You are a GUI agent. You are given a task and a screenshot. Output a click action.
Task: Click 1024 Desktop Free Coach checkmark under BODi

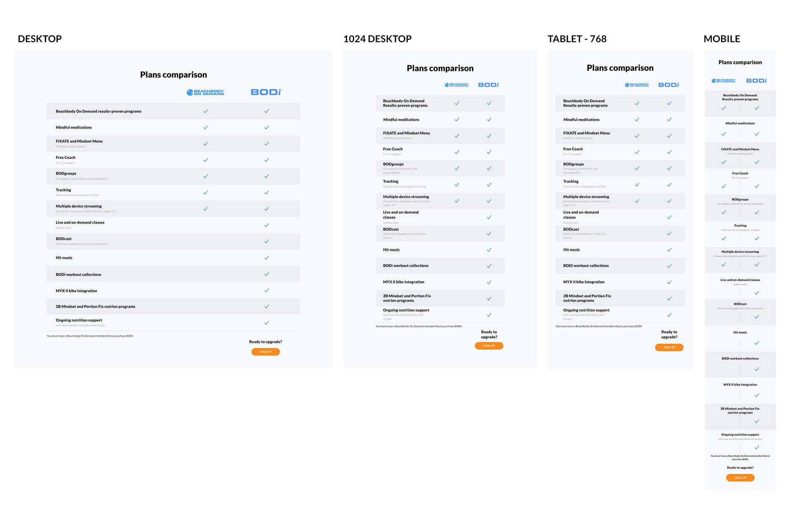pos(489,152)
